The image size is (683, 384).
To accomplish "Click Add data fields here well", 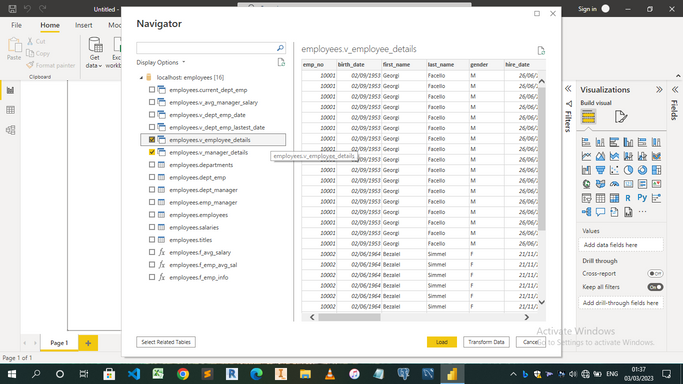I will point(621,245).
